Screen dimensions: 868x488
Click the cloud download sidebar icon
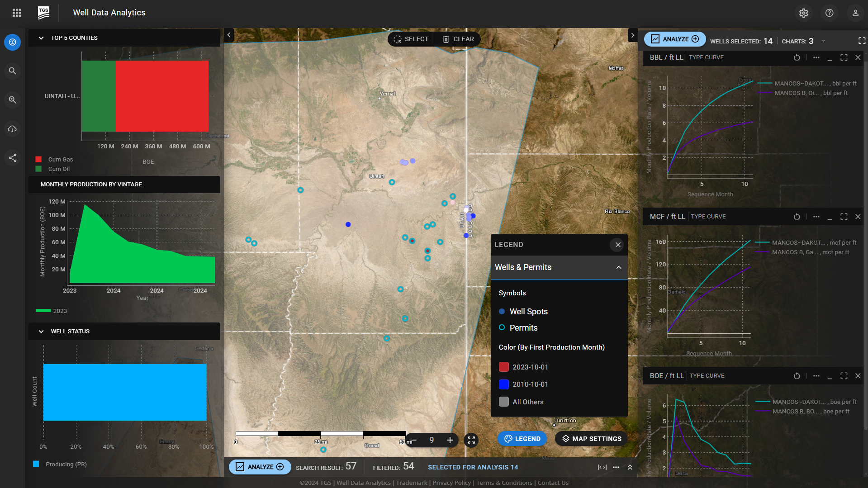pyautogui.click(x=13, y=129)
